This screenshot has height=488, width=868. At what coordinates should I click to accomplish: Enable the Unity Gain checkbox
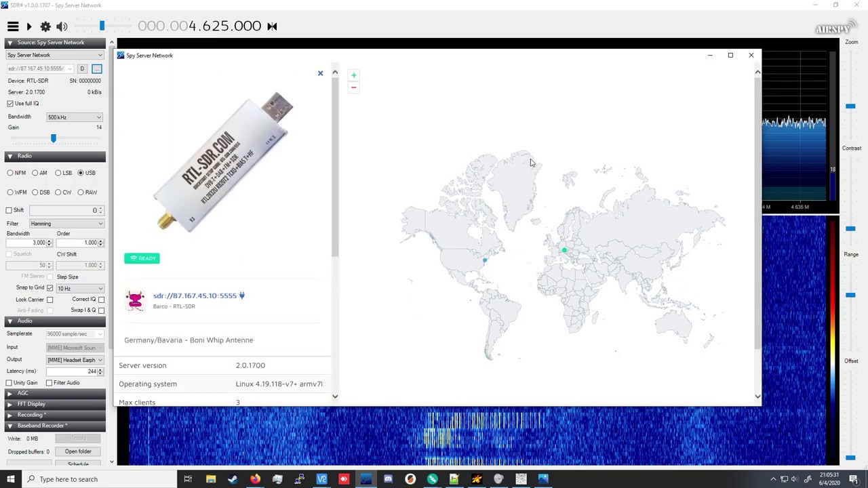[x=9, y=383]
